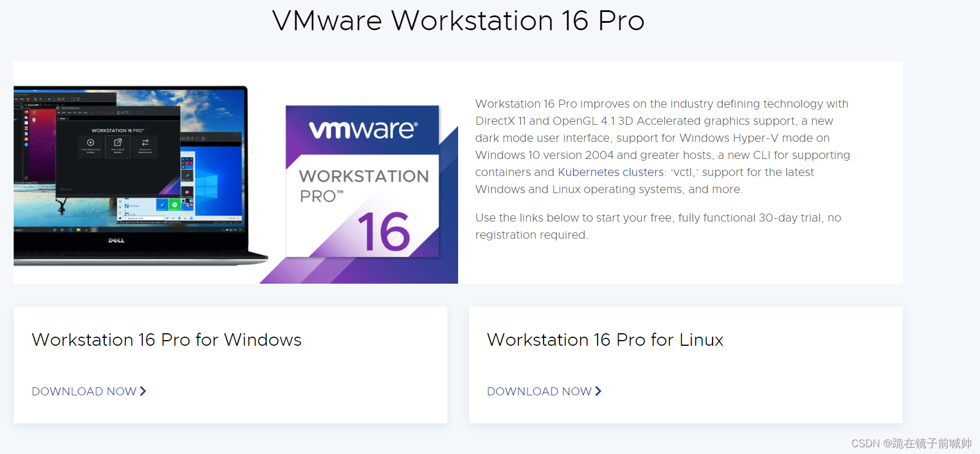Click the chevron arrow beside Linux DOWNLOAD NOW

click(598, 391)
